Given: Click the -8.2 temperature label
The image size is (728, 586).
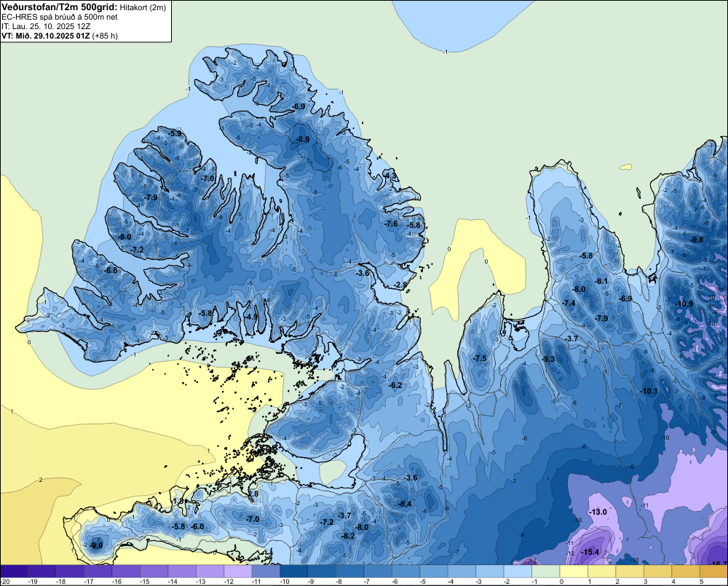Looking at the screenshot, I should pos(348,535).
